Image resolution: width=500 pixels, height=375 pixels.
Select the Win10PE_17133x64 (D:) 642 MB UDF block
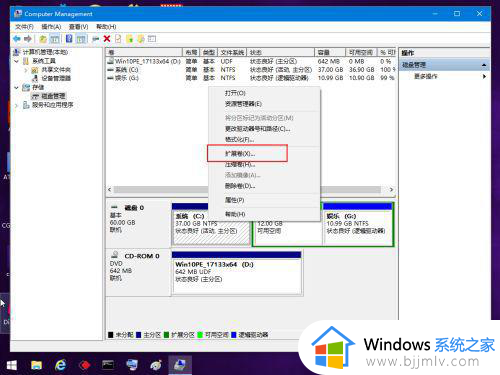tap(237, 273)
